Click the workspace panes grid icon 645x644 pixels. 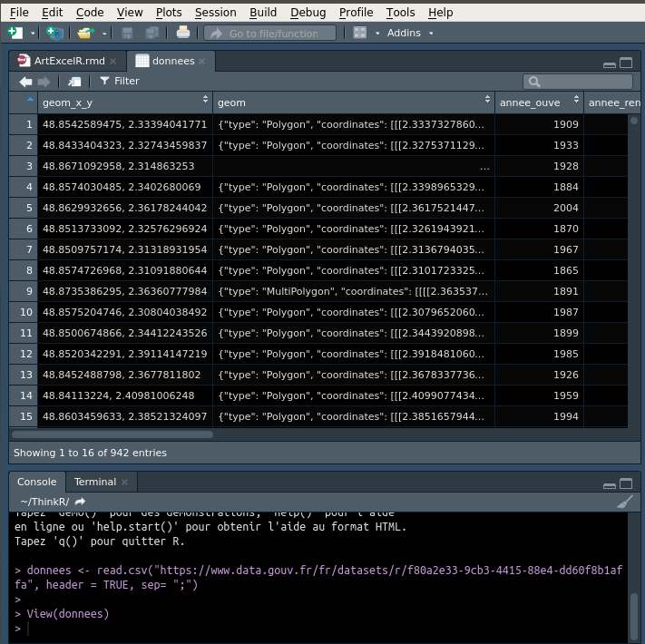(359, 33)
